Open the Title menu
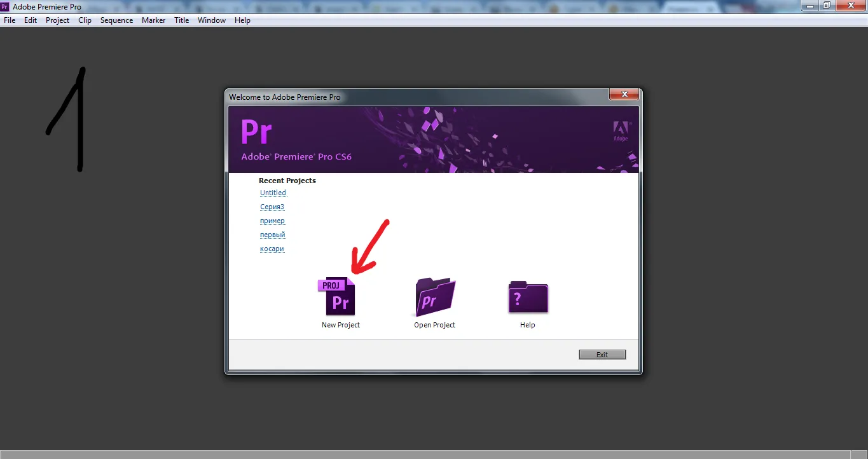This screenshot has height=459, width=868. pos(181,20)
